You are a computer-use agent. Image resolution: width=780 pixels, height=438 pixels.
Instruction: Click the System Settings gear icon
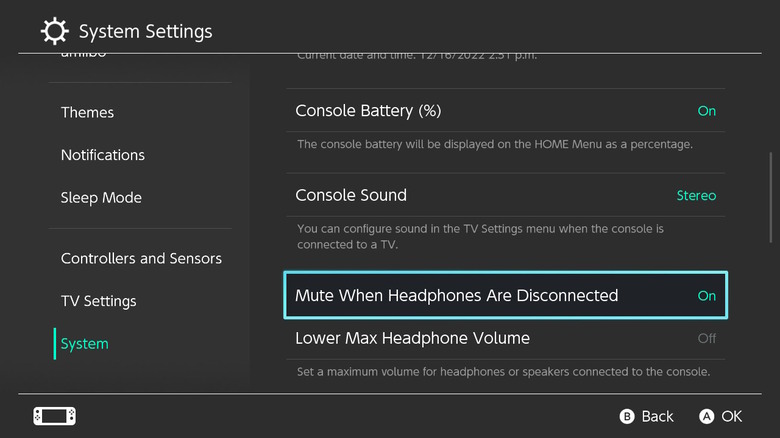(55, 31)
